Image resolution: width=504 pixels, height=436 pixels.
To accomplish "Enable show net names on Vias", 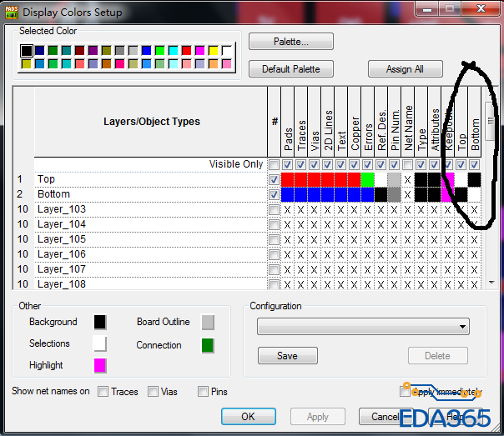I will click(153, 391).
